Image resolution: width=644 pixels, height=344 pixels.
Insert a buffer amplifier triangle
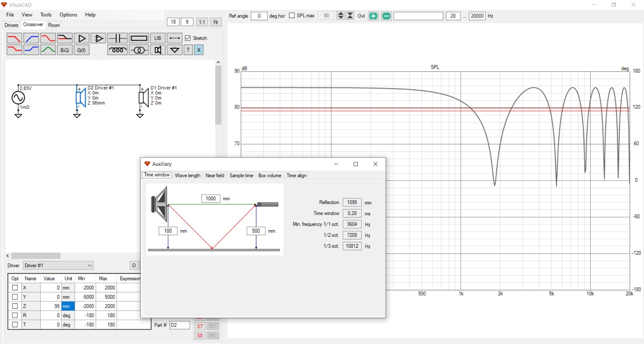pyautogui.click(x=82, y=38)
